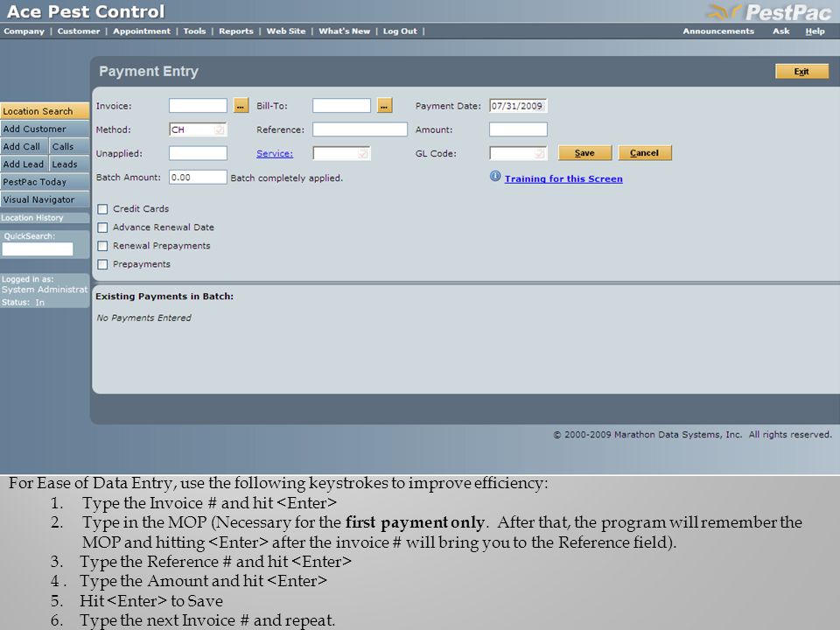Open Visual Navigator in the sidebar
Screen dimensions: 840x630
[45, 199]
